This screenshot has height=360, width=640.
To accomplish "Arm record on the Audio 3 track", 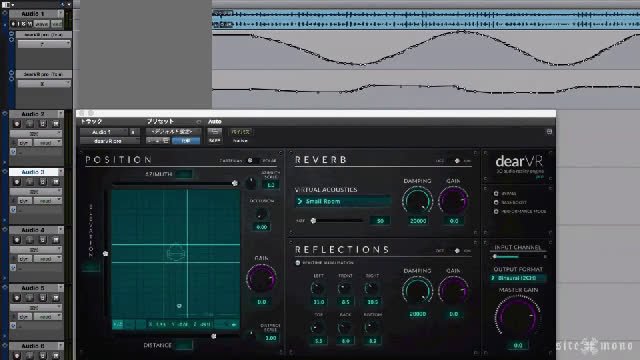I will point(17,182).
